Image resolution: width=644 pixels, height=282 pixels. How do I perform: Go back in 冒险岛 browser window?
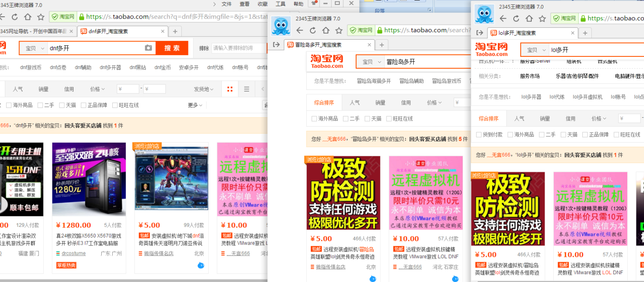click(300, 30)
